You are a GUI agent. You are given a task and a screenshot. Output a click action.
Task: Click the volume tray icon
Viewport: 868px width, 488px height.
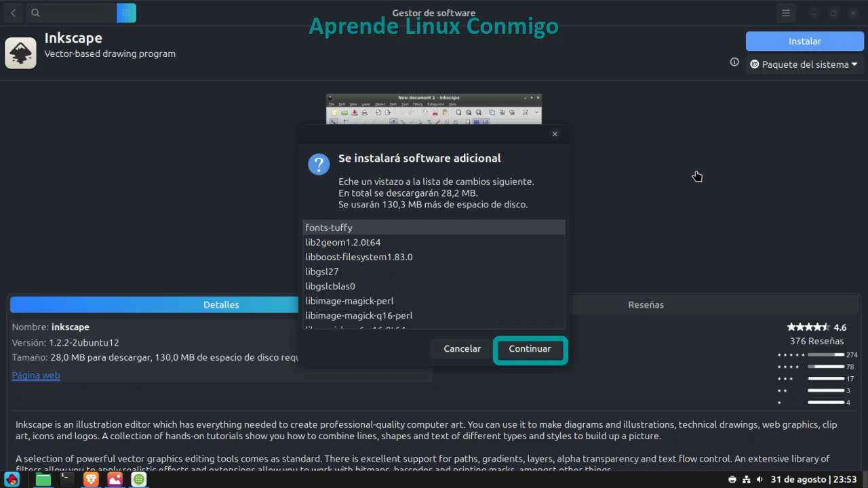pos(759,480)
